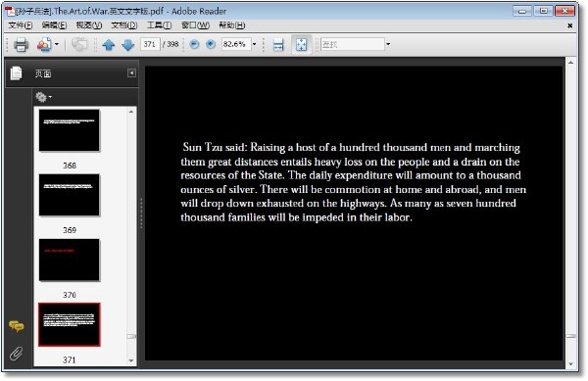588x381 pixels.
Task: Open the 文件(F) menu
Action: click(x=21, y=25)
